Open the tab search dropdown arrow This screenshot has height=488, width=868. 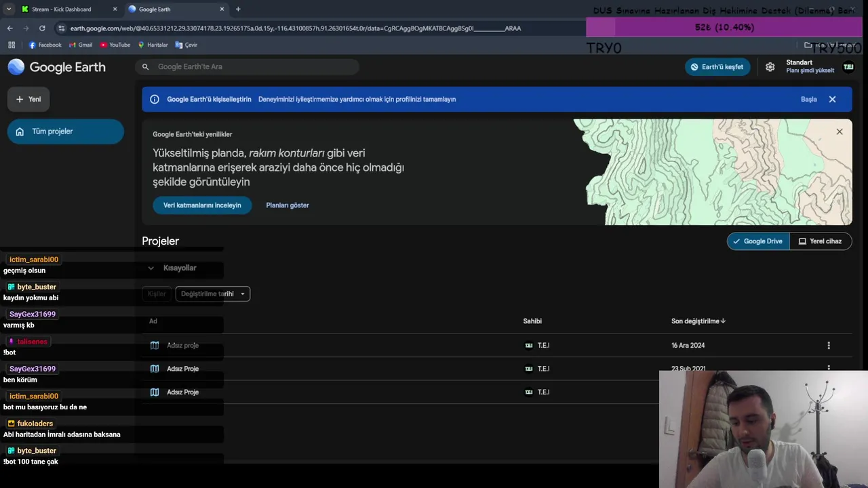(8, 9)
